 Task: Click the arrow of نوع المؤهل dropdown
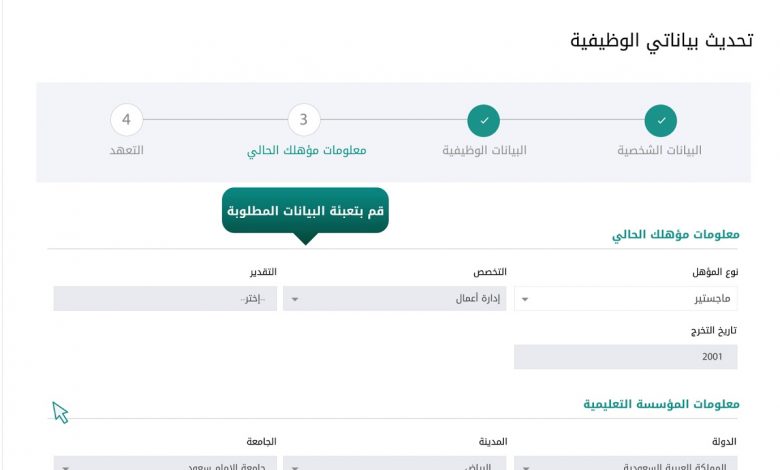click(x=525, y=299)
